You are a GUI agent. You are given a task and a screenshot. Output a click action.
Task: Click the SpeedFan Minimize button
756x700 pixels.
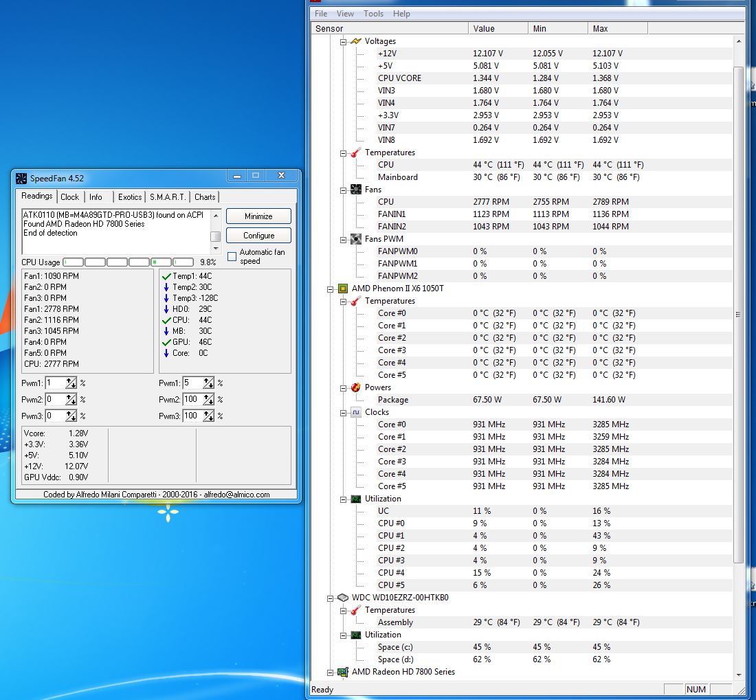point(258,216)
